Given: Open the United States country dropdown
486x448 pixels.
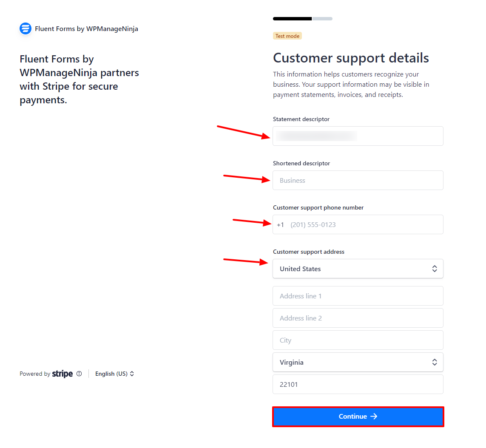Looking at the screenshot, I should coord(358,269).
